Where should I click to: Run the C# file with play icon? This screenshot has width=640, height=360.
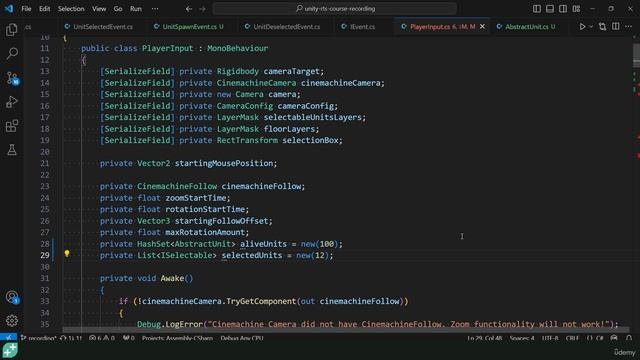[582, 27]
